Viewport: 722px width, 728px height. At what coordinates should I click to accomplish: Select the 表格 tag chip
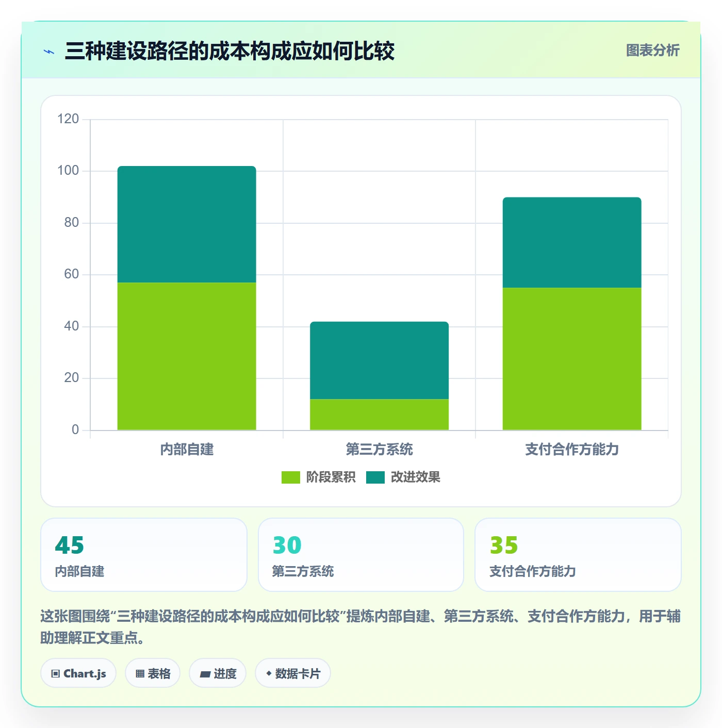(x=153, y=673)
